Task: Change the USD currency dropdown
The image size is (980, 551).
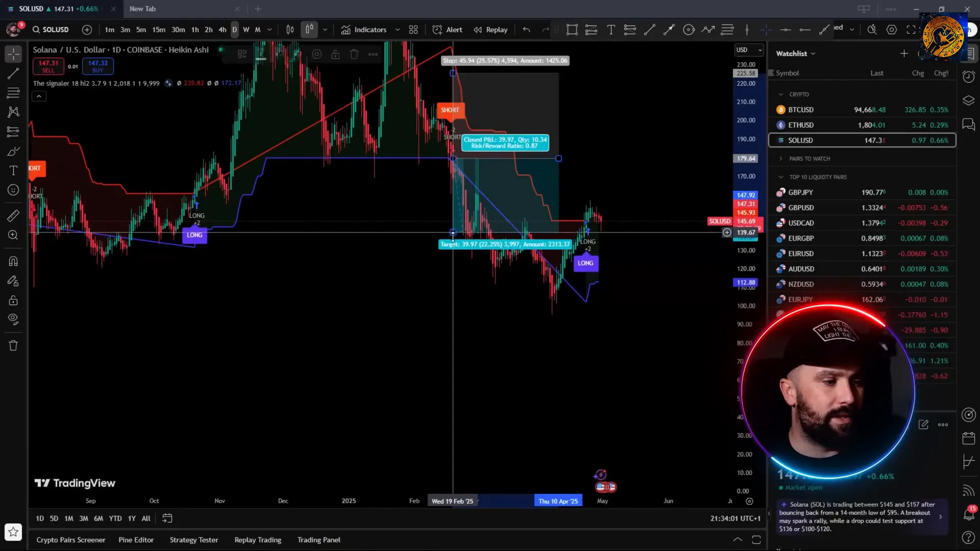Action: pos(749,49)
